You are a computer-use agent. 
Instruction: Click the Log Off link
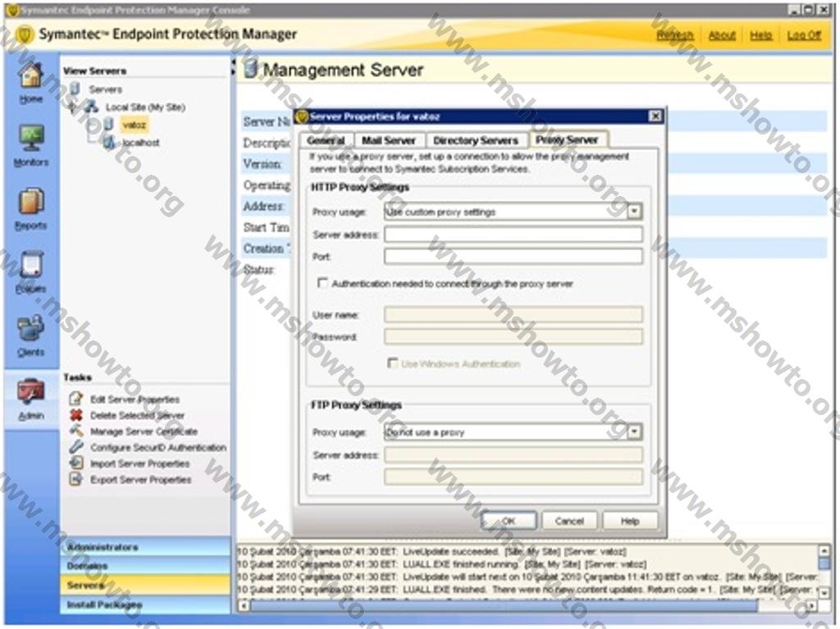click(x=804, y=35)
